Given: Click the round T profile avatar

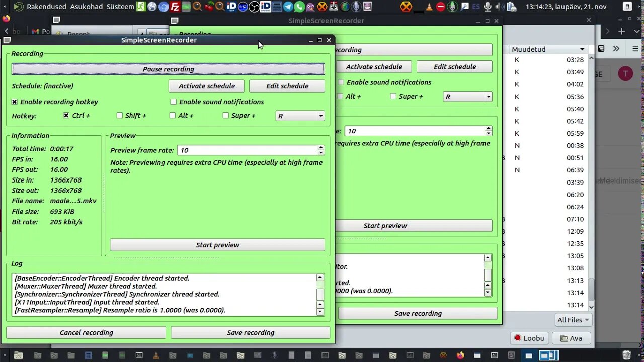Looking at the screenshot, I should [x=625, y=74].
